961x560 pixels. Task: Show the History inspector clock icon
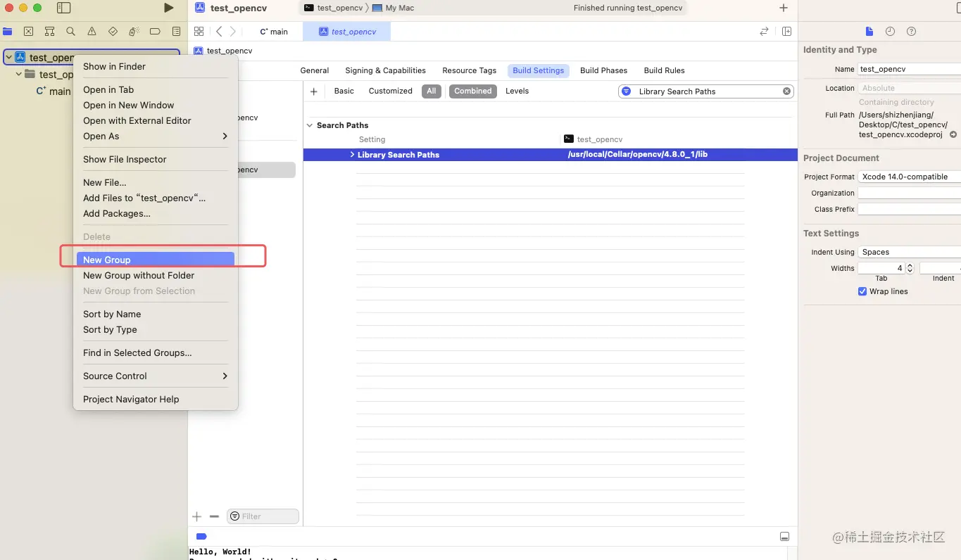890,31
